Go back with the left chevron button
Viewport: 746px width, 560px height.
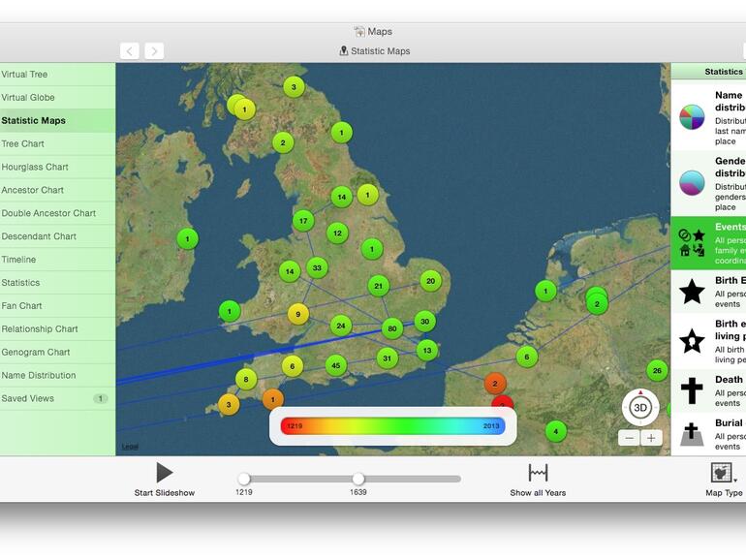(130, 51)
